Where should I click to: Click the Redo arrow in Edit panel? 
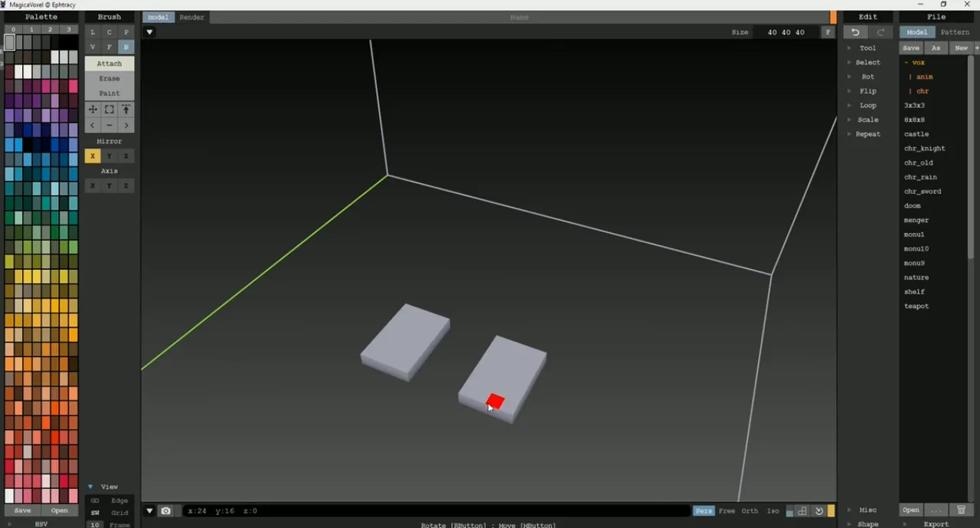click(x=880, y=32)
